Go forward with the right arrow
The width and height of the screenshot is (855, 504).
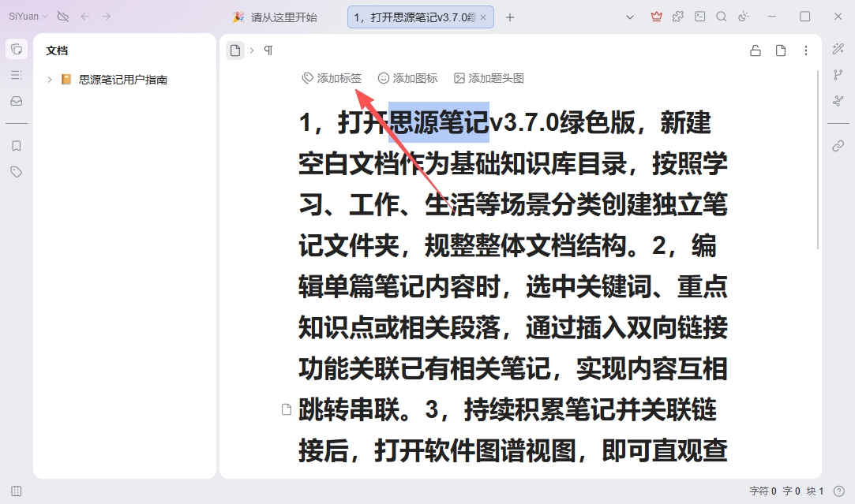[x=107, y=17]
